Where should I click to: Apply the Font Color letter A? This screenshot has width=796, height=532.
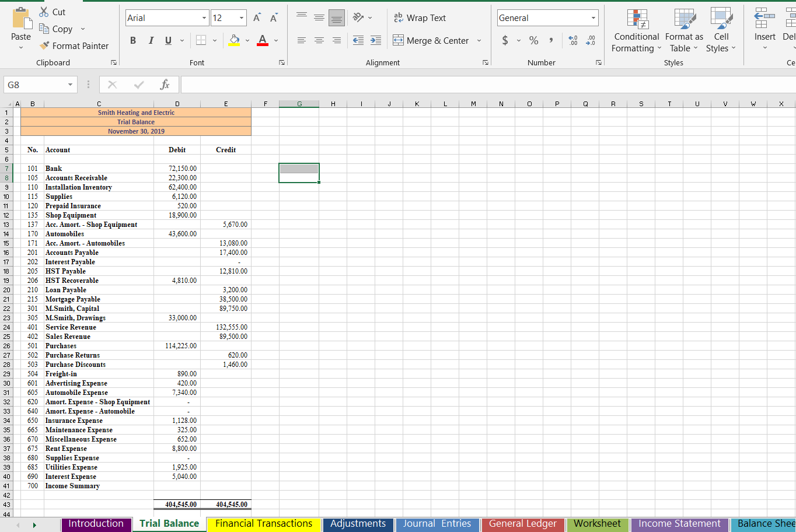pos(263,40)
